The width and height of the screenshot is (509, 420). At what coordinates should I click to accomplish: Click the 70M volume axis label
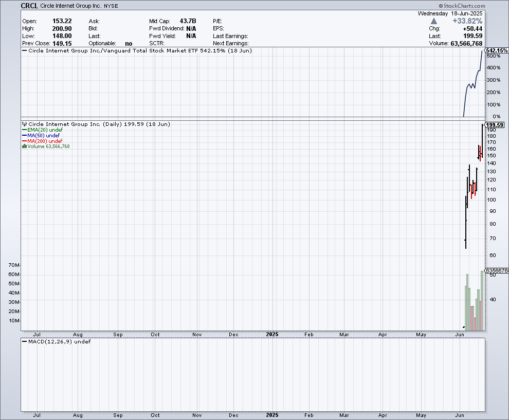tap(14, 265)
